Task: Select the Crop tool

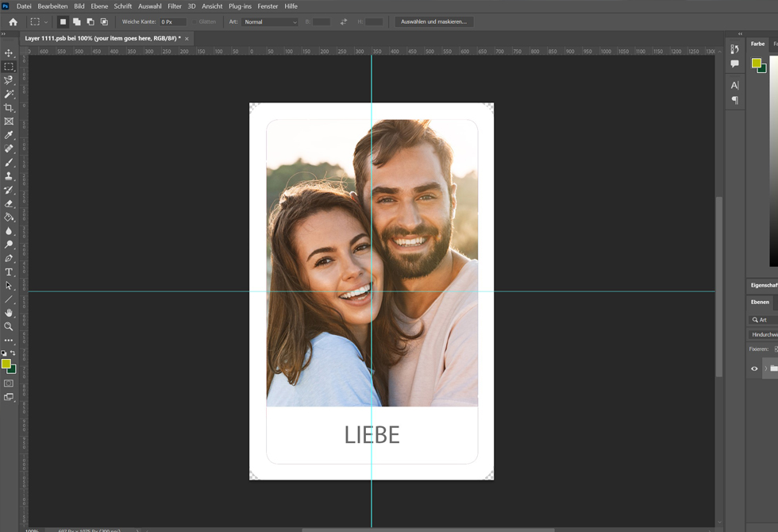Action: [9, 108]
